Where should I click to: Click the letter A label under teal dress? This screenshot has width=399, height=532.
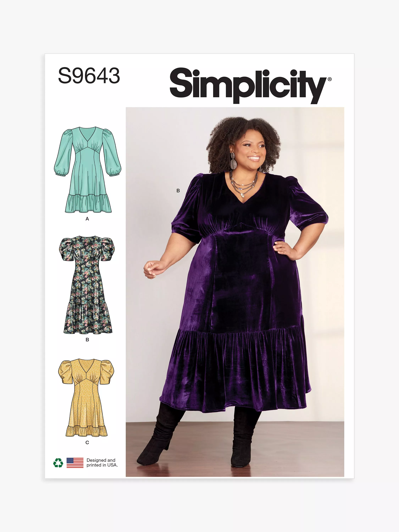[x=87, y=219]
